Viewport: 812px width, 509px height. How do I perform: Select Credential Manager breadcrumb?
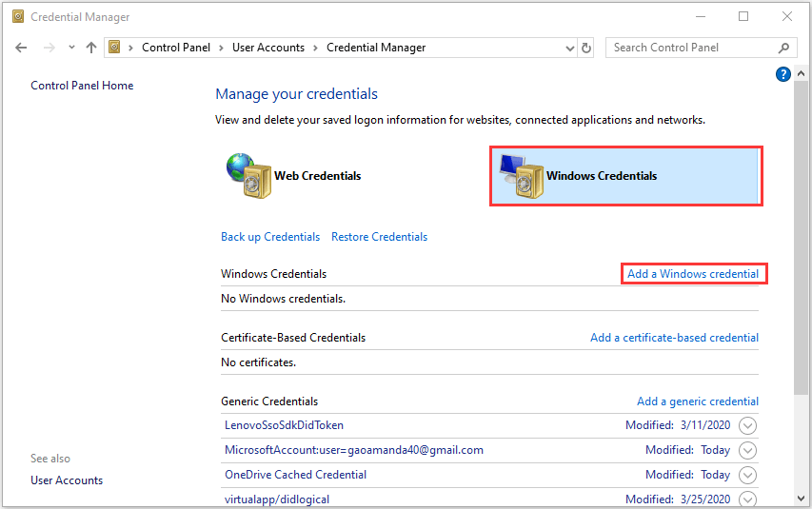click(376, 48)
